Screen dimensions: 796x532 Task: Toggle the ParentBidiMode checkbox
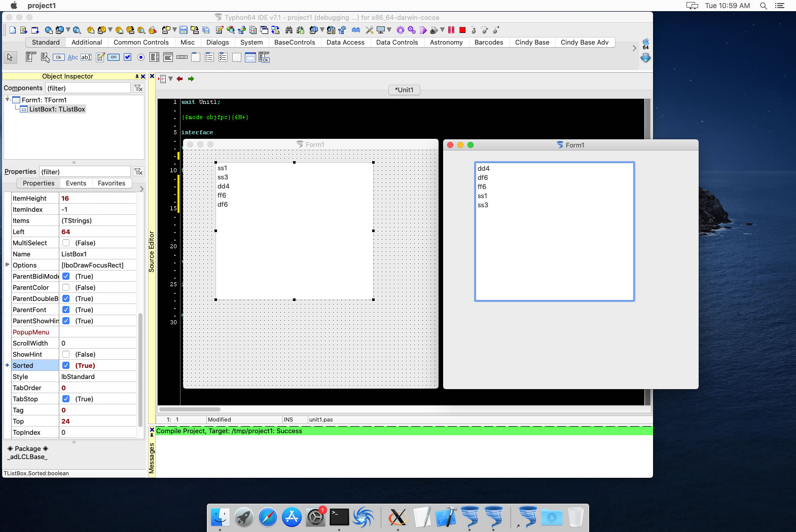click(66, 276)
